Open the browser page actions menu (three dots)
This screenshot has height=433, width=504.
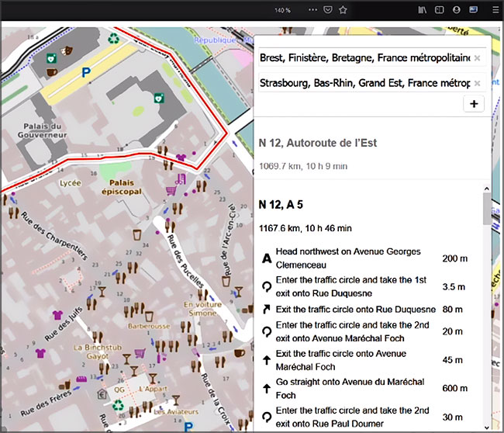pos(312,10)
